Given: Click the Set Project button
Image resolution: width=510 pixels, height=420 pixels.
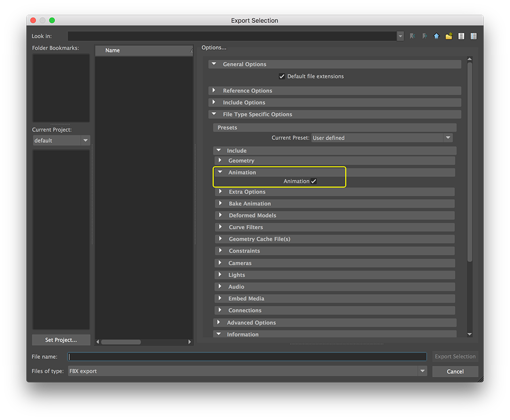Looking at the screenshot, I should click(61, 340).
